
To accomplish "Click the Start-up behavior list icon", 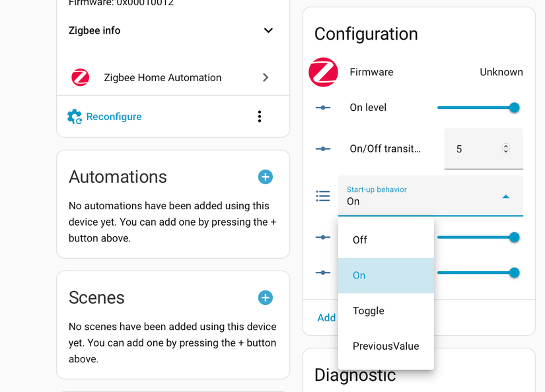I will (x=323, y=196).
